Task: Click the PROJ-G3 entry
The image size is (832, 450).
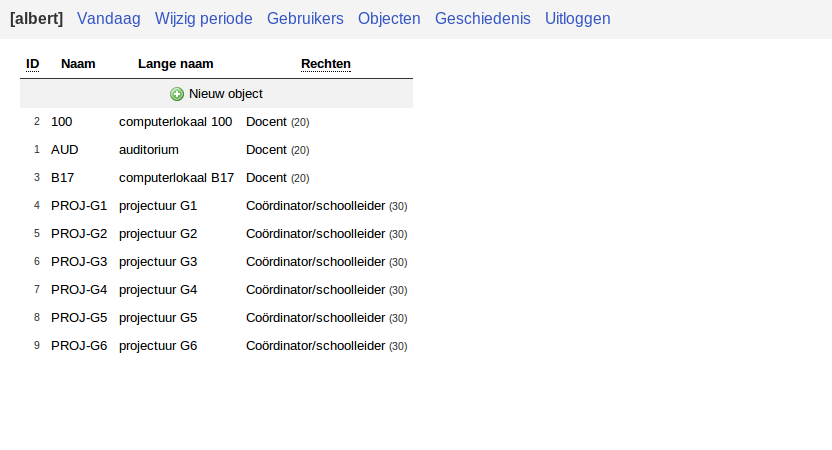Action: coord(78,262)
